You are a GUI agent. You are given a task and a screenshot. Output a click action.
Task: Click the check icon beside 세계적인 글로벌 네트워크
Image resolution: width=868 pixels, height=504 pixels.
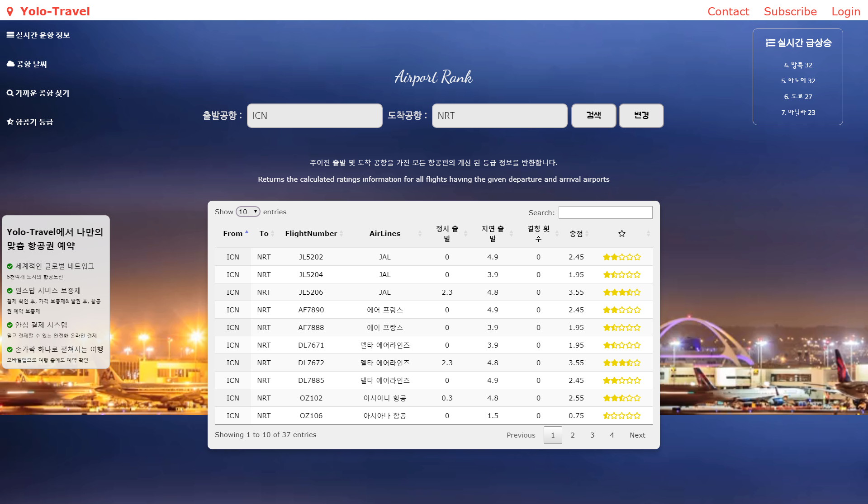[10, 266]
